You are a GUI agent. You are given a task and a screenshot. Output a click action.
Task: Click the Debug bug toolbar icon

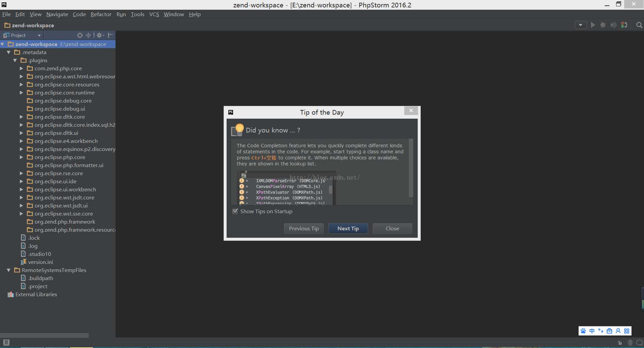[x=603, y=25]
